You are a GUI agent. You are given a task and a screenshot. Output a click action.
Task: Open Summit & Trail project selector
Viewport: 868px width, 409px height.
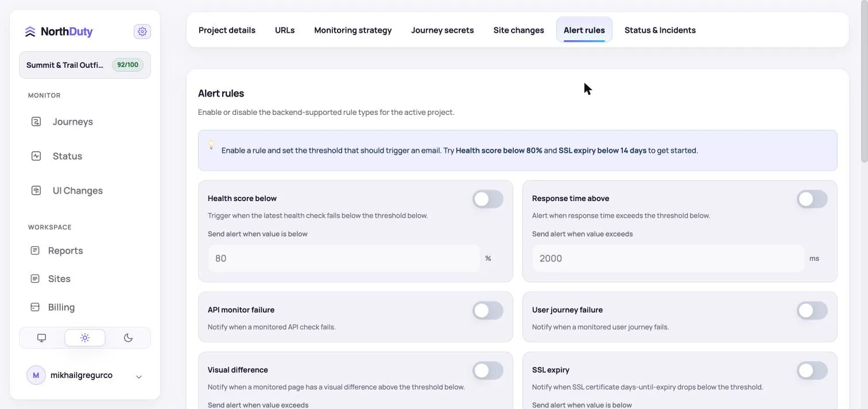85,65
